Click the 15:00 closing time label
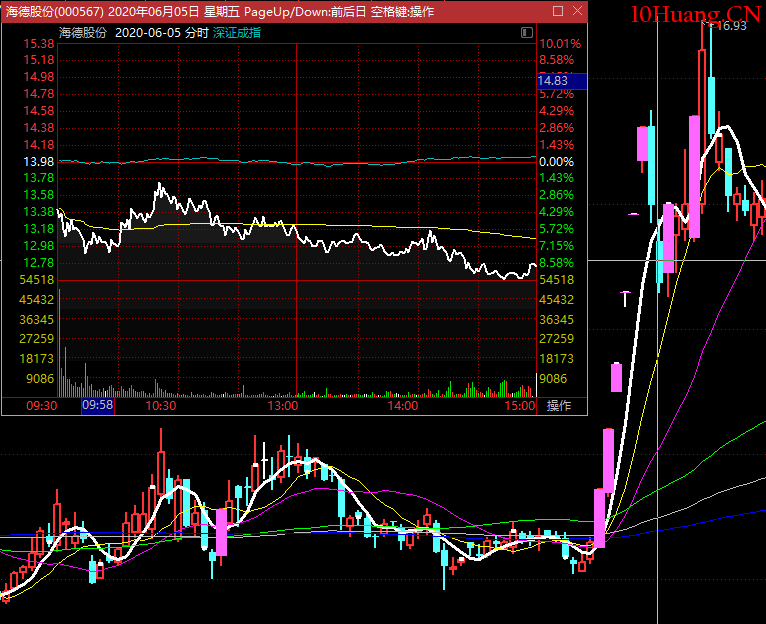The image size is (766, 624). 519,406
